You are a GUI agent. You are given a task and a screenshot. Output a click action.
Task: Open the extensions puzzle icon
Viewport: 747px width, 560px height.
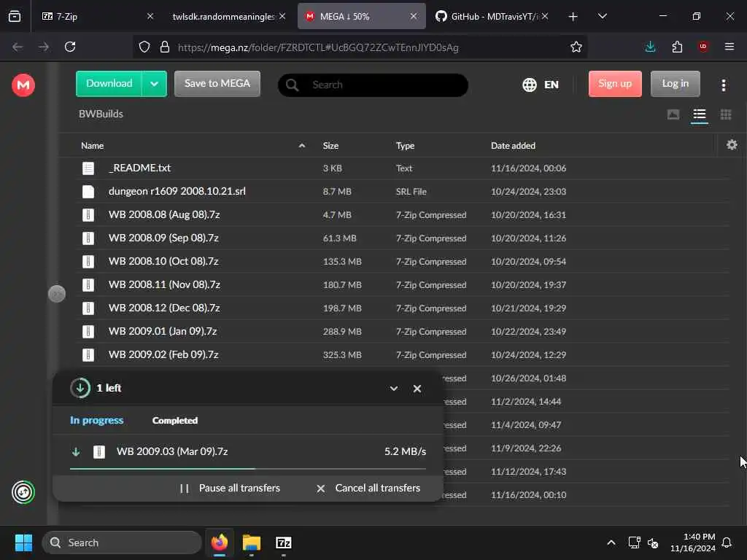pyautogui.click(x=677, y=47)
